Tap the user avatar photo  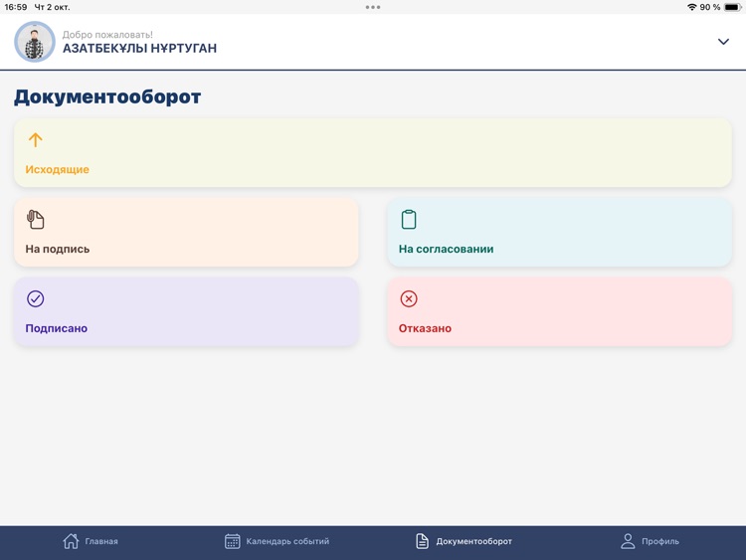click(x=35, y=42)
